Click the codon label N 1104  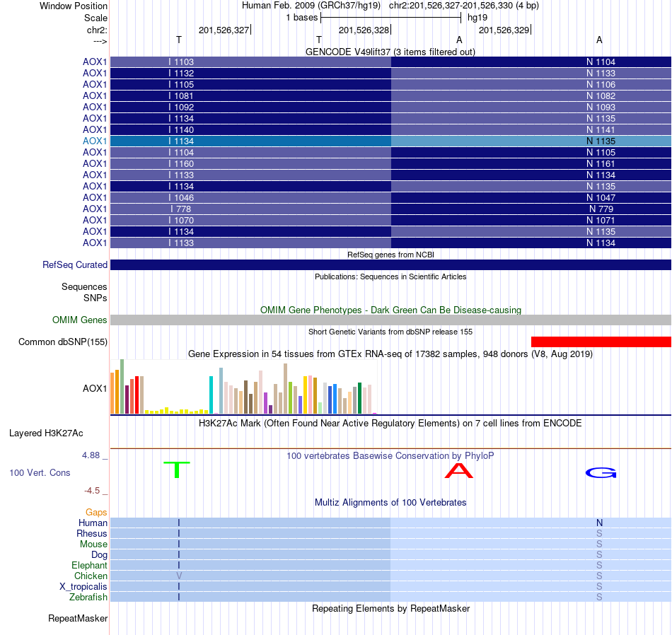601,62
